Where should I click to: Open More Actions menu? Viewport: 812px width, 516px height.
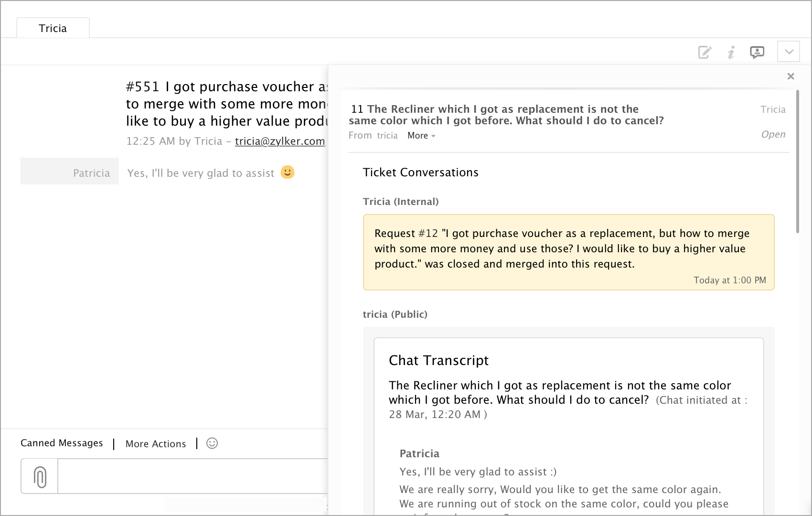click(x=156, y=444)
